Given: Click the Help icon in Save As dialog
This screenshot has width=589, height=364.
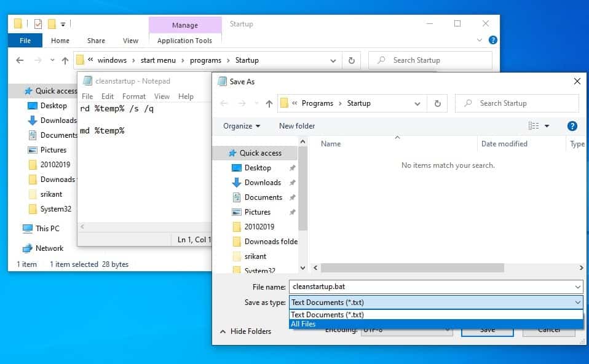Looking at the screenshot, I should click(572, 126).
